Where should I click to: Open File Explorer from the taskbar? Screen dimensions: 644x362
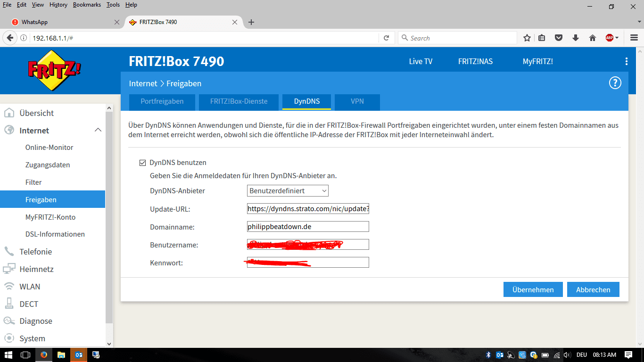pyautogui.click(x=61, y=355)
